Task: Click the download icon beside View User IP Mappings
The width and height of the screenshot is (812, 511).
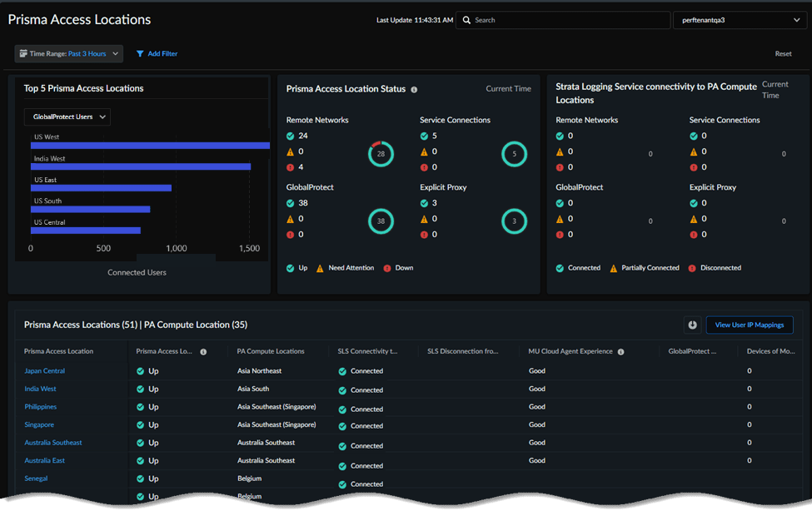Action: click(692, 325)
